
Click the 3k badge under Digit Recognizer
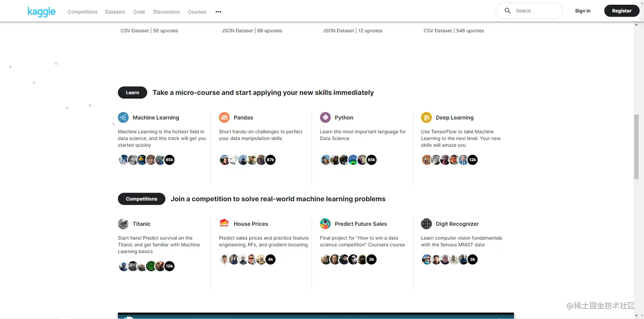472,259
